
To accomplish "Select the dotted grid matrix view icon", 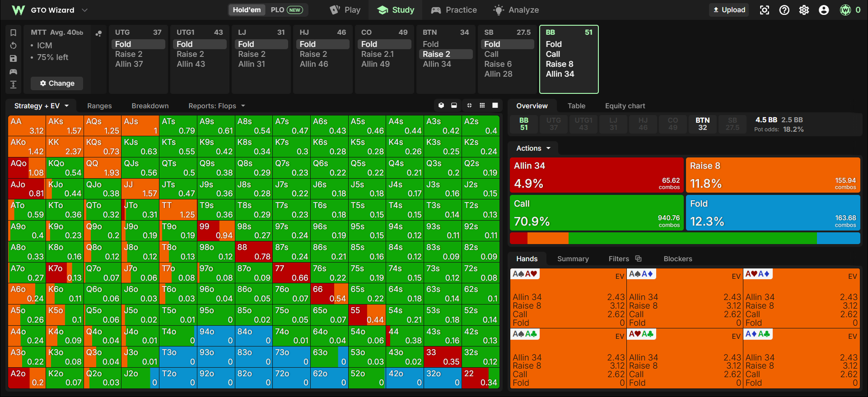I will [482, 106].
